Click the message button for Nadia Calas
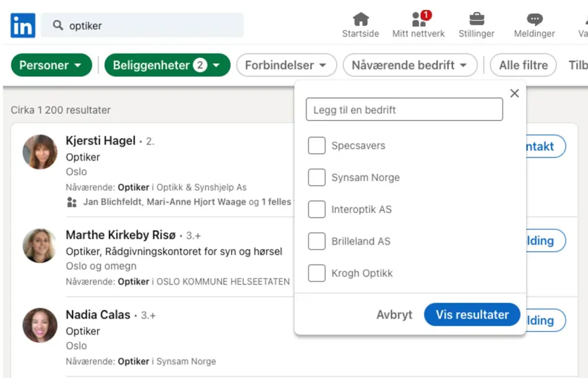This screenshot has width=588, height=378. coord(546,321)
